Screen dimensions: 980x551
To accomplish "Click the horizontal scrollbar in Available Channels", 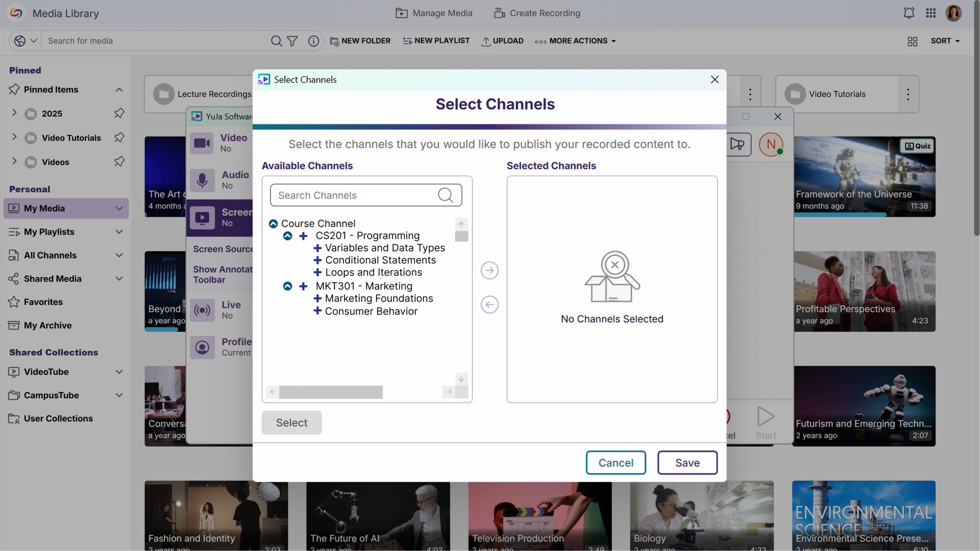I will click(x=331, y=392).
